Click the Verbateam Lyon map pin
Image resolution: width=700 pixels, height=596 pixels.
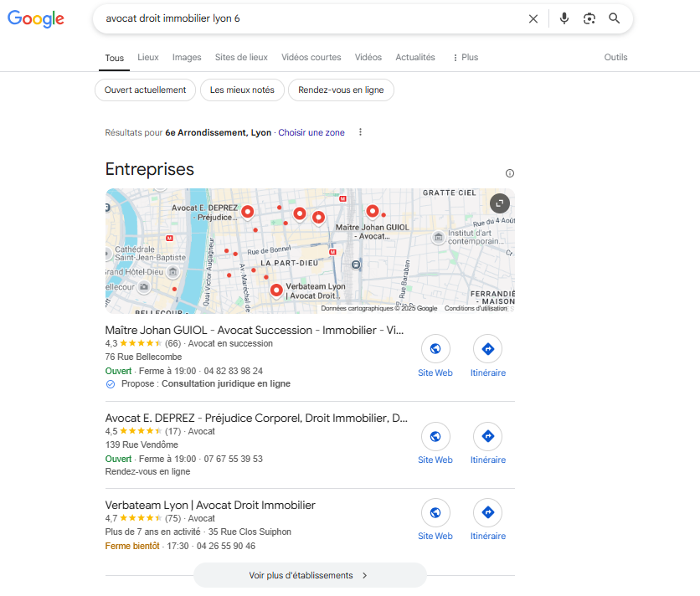276,290
